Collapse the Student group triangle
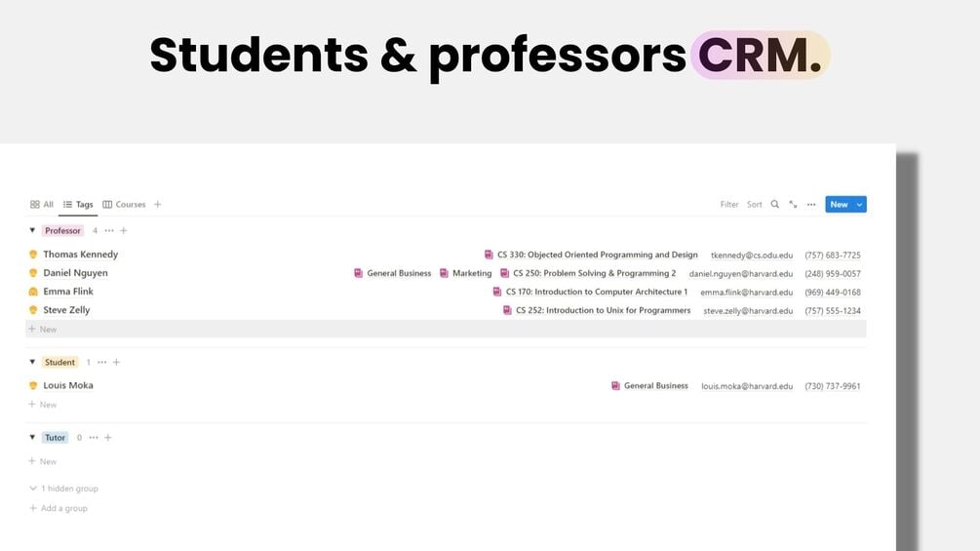Image resolution: width=980 pixels, height=551 pixels. coord(32,363)
